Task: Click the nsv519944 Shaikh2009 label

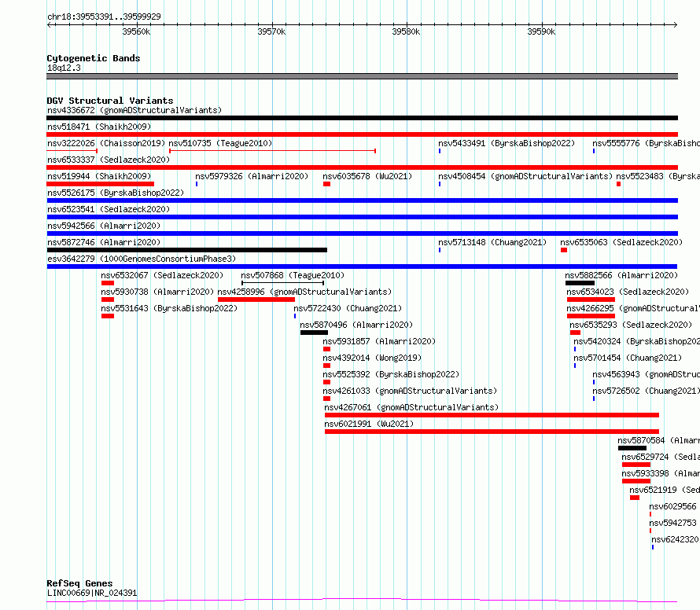Action: pyautogui.click(x=99, y=176)
